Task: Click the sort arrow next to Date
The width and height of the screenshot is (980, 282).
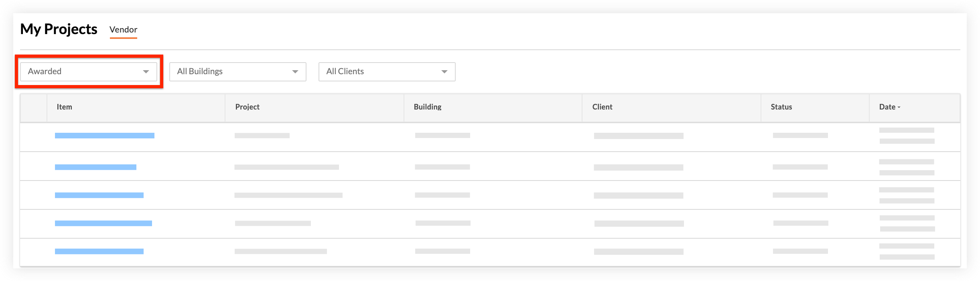Action: click(x=899, y=108)
